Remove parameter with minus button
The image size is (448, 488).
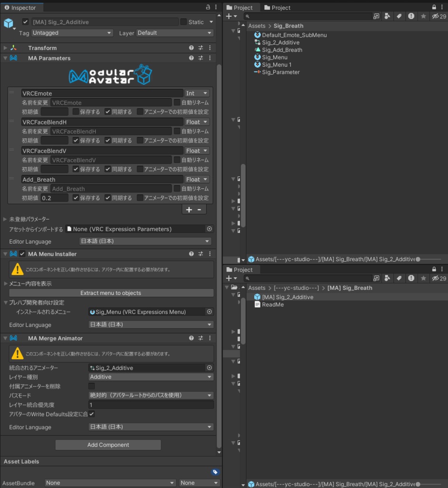(199, 210)
